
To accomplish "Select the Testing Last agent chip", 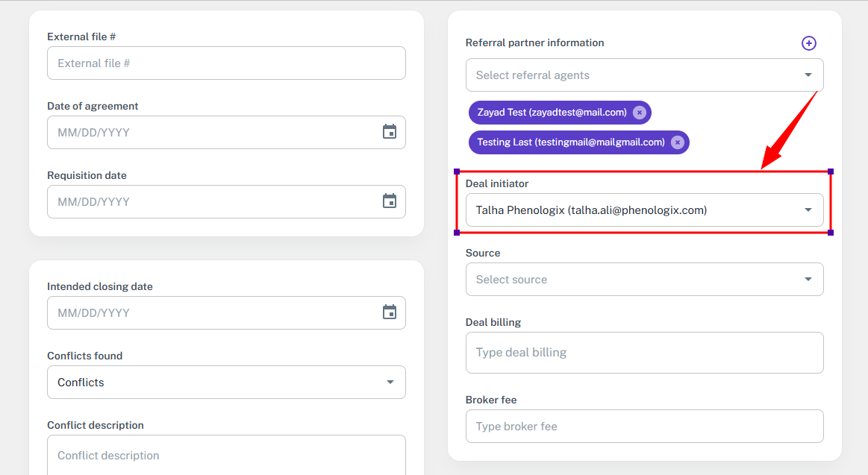I will [x=570, y=142].
